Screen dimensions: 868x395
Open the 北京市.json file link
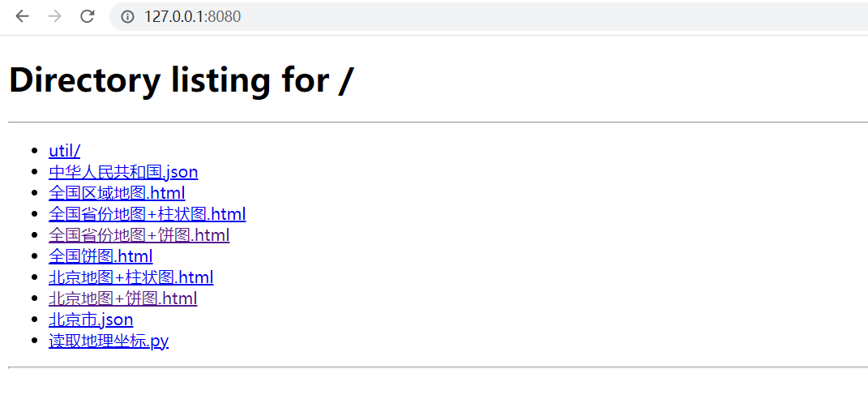pyautogui.click(x=91, y=320)
